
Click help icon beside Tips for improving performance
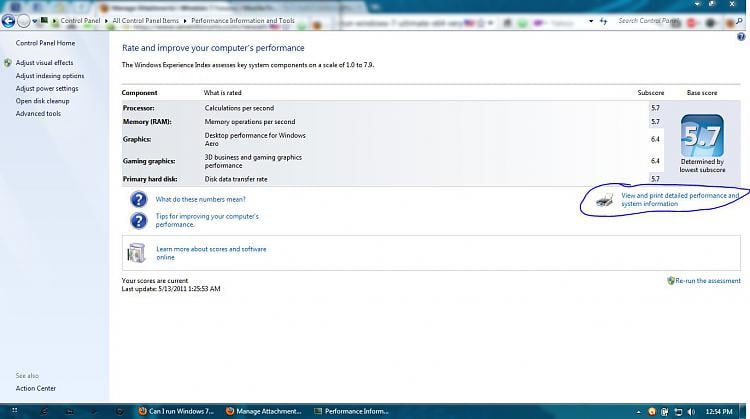point(139,221)
